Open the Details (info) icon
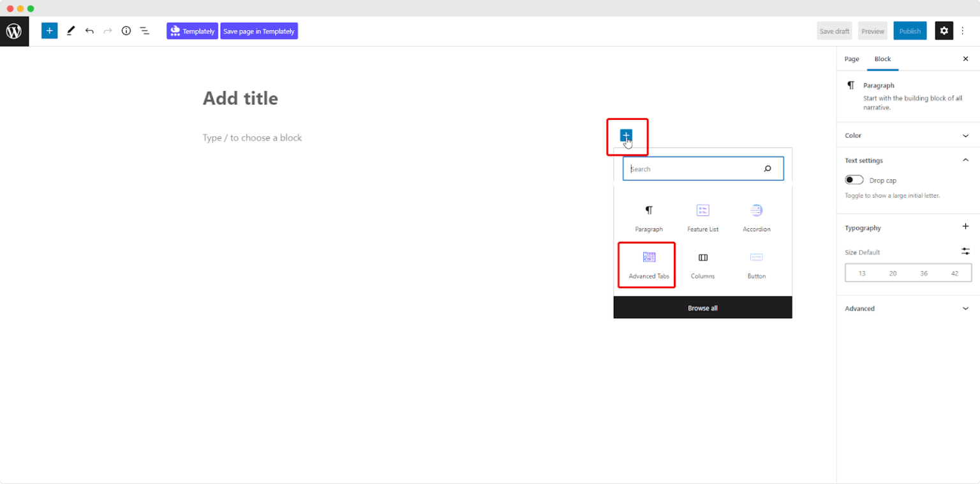This screenshot has width=980, height=484. (x=126, y=30)
